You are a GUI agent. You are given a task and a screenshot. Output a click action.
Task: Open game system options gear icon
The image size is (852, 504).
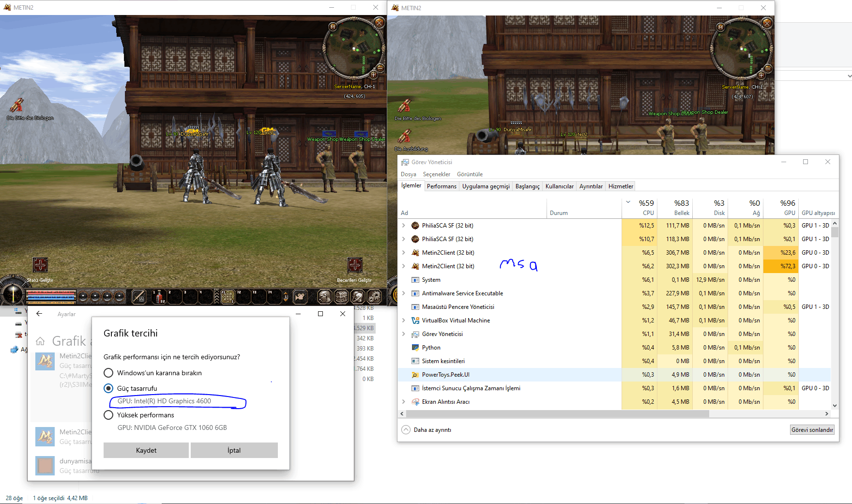pyautogui.click(x=374, y=296)
